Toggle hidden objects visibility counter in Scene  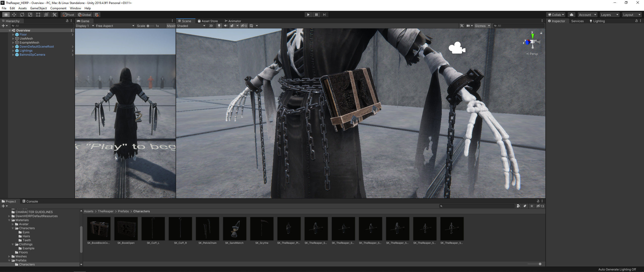click(244, 26)
